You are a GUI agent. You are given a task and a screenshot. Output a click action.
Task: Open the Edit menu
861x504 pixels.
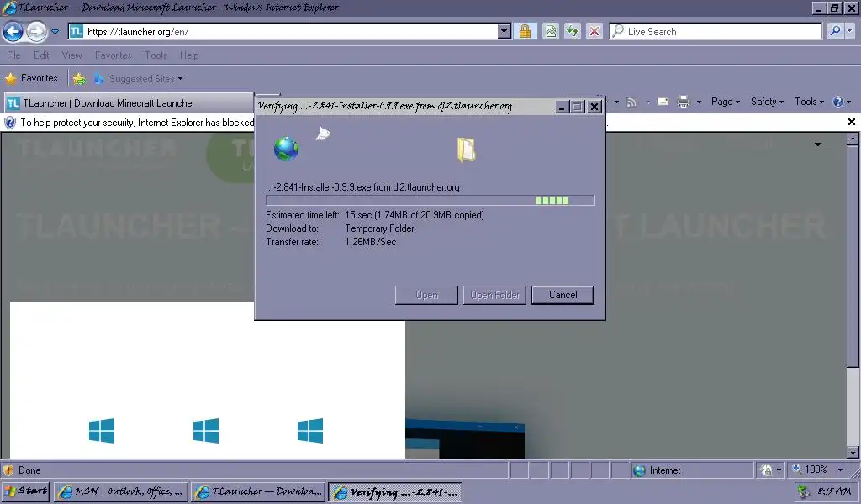pos(41,55)
